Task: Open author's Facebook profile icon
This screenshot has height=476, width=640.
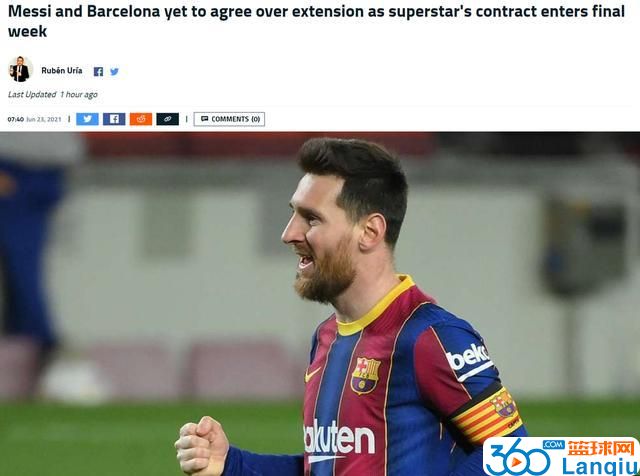Action: tap(98, 72)
